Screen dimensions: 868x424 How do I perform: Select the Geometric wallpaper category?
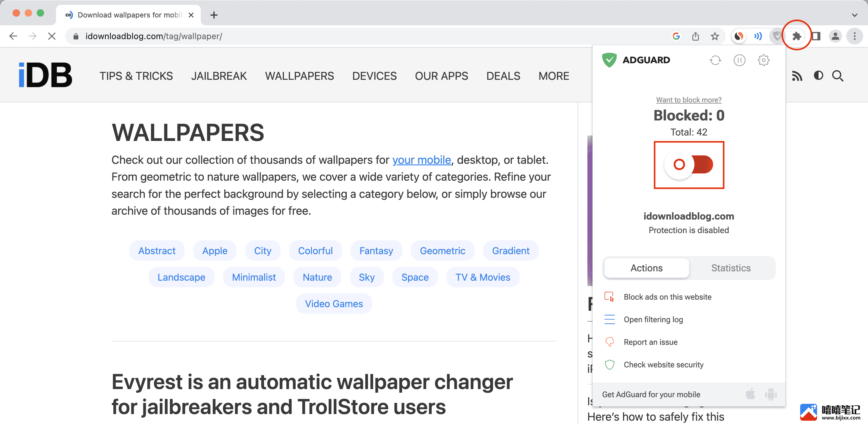click(x=442, y=251)
